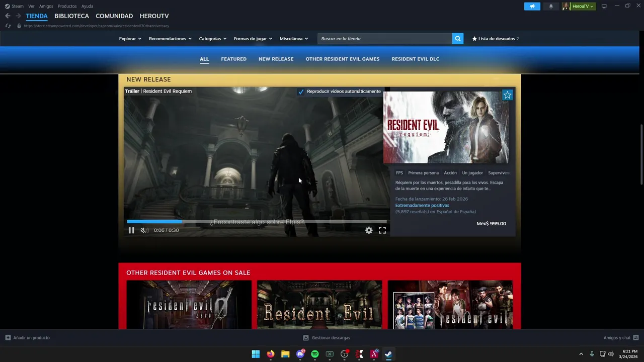Viewport: 644px width, 362px height.
Task: Click the Añadir un producto plus icon
Action: pyautogui.click(x=8, y=338)
